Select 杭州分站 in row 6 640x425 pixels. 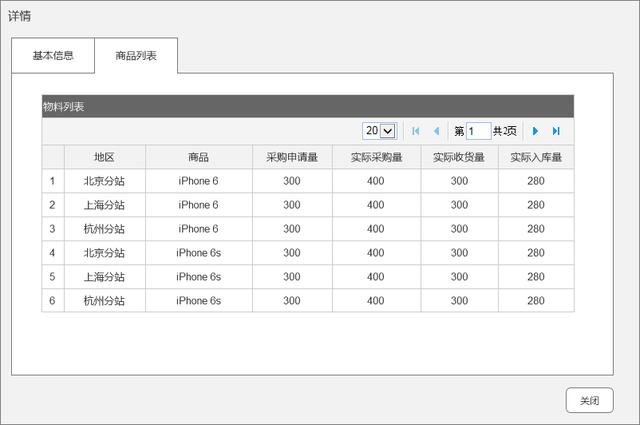tap(104, 301)
